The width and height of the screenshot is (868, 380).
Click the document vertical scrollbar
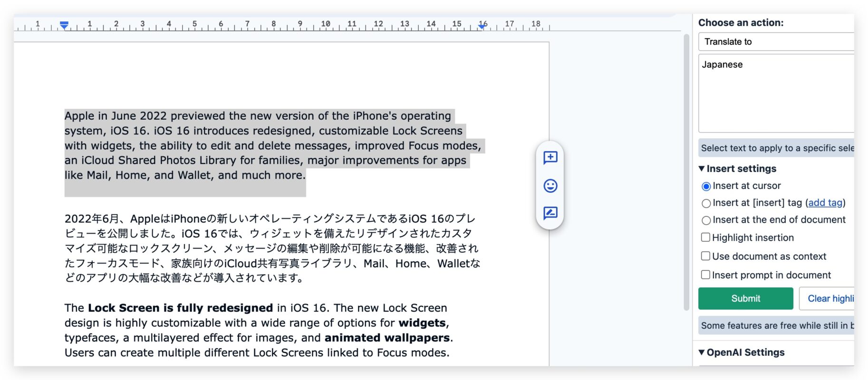[x=686, y=172]
